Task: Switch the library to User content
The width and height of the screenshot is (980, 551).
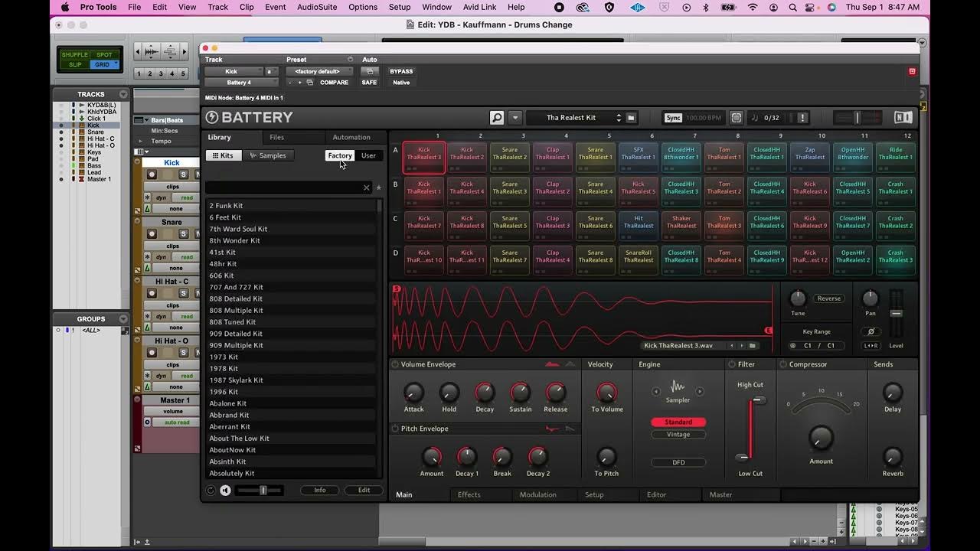Action: 368,155
